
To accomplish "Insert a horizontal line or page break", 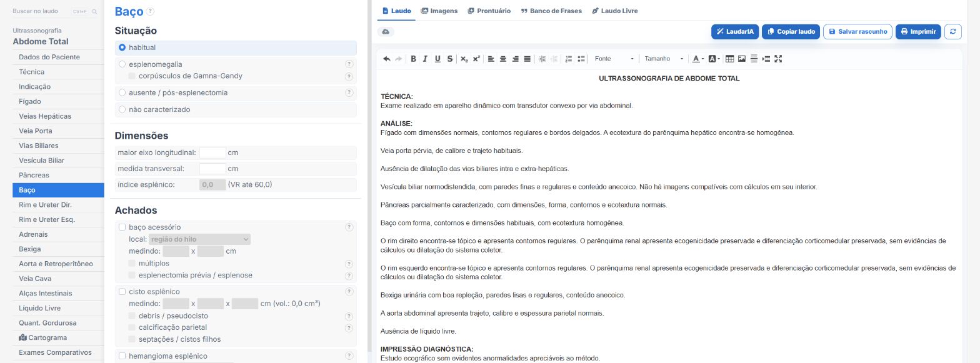I will coord(754,59).
